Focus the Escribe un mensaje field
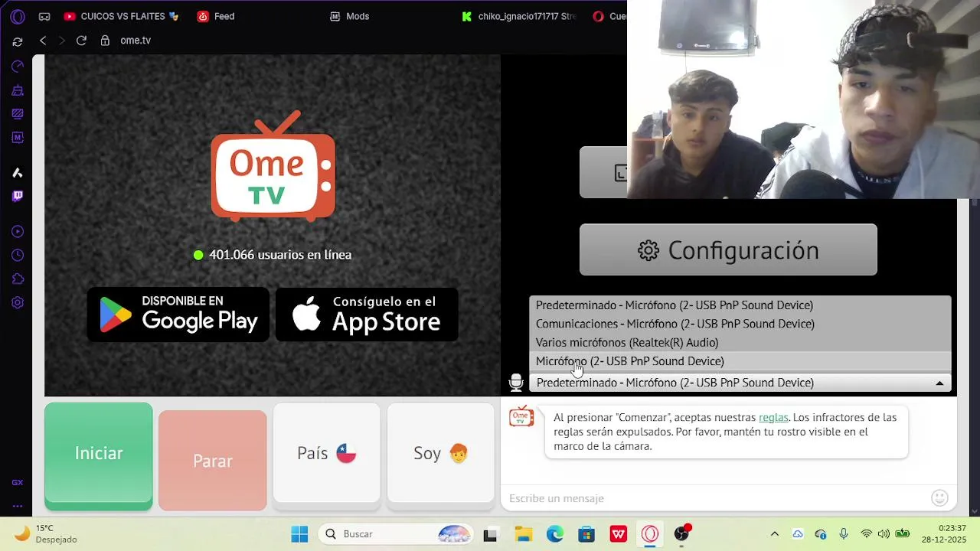The image size is (980, 551). [x=716, y=498]
